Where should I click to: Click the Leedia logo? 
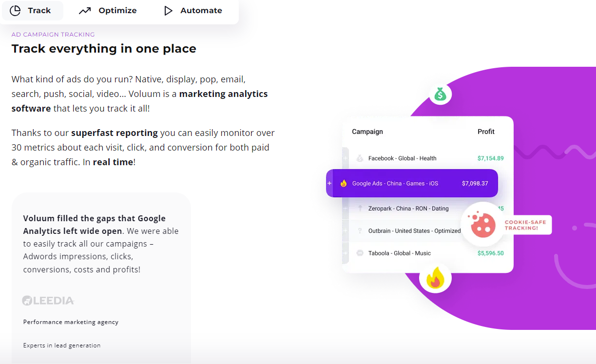[x=48, y=301]
